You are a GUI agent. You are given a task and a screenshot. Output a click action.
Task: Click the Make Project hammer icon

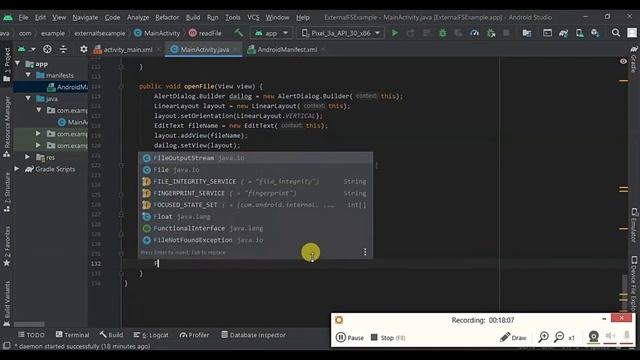click(239, 33)
